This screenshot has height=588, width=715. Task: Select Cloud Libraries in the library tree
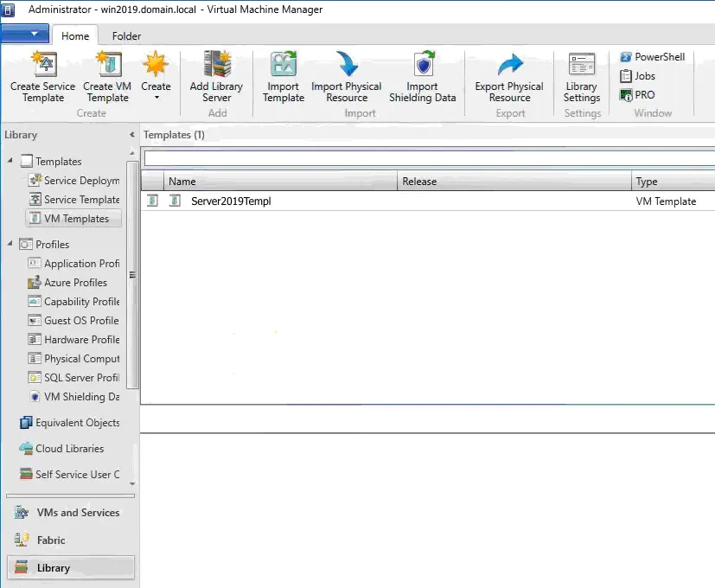(x=62, y=449)
